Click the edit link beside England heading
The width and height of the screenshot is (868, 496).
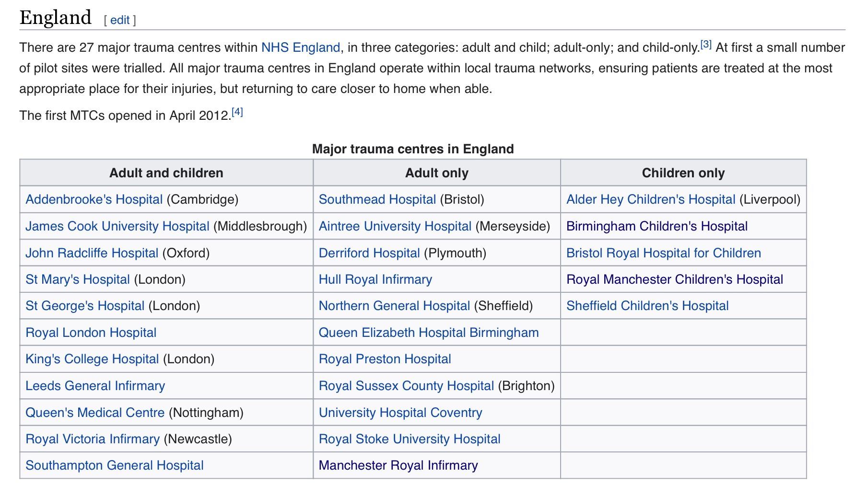(119, 20)
